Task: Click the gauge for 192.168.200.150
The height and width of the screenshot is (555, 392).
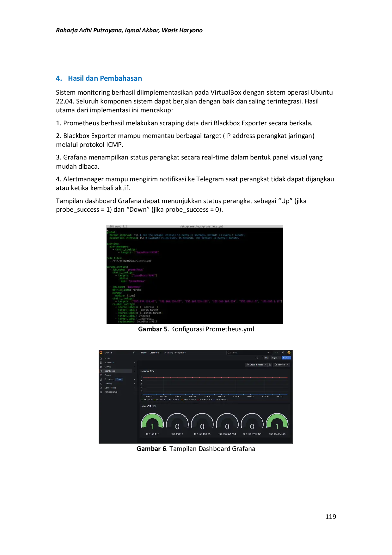Action: coord(252,422)
